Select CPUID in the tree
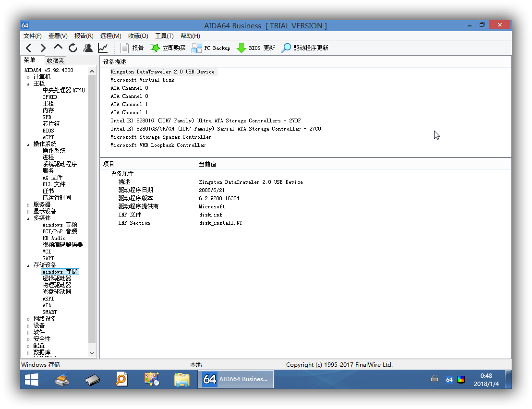Screen dimensions: 532x409 pyautogui.click(x=49, y=97)
